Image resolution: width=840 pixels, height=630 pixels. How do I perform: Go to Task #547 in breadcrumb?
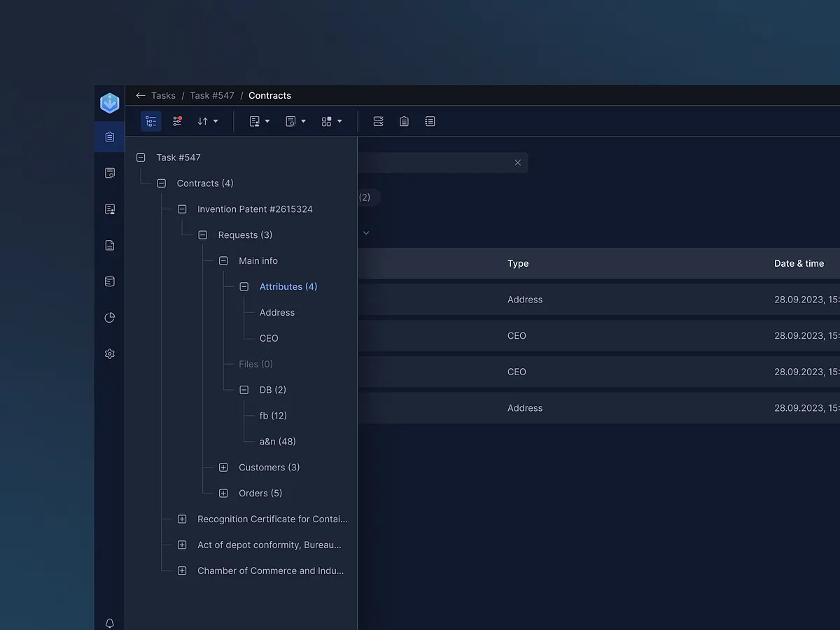tap(211, 95)
